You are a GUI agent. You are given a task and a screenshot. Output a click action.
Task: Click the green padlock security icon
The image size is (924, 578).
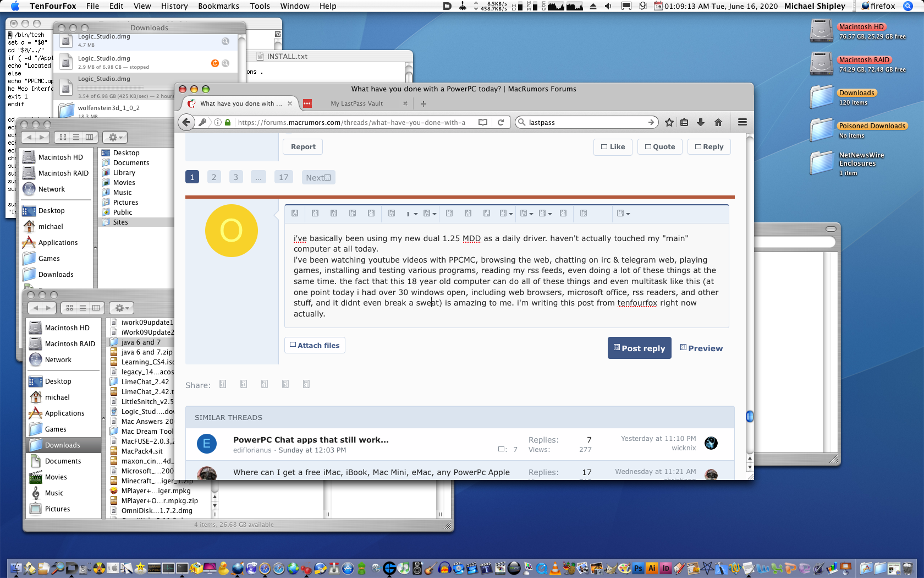(x=228, y=122)
